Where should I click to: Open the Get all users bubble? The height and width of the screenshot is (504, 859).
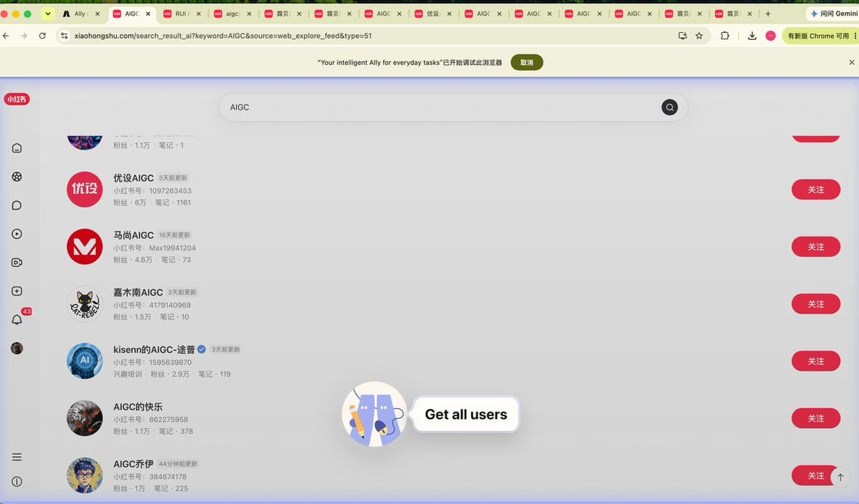[466, 415]
